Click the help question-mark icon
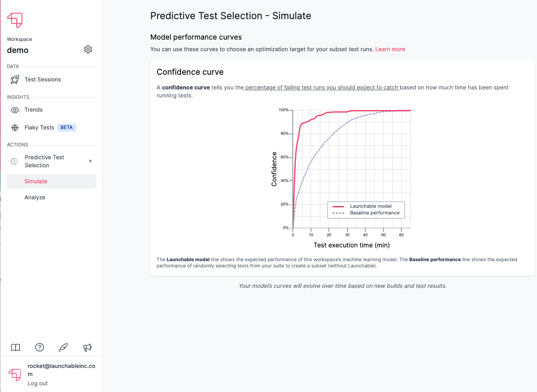This screenshot has height=392, width=537. (x=40, y=347)
